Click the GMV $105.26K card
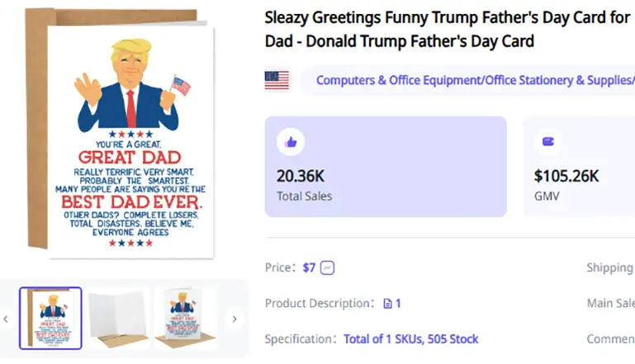The width and height of the screenshot is (635, 364). pyautogui.click(x=578, y=166)
